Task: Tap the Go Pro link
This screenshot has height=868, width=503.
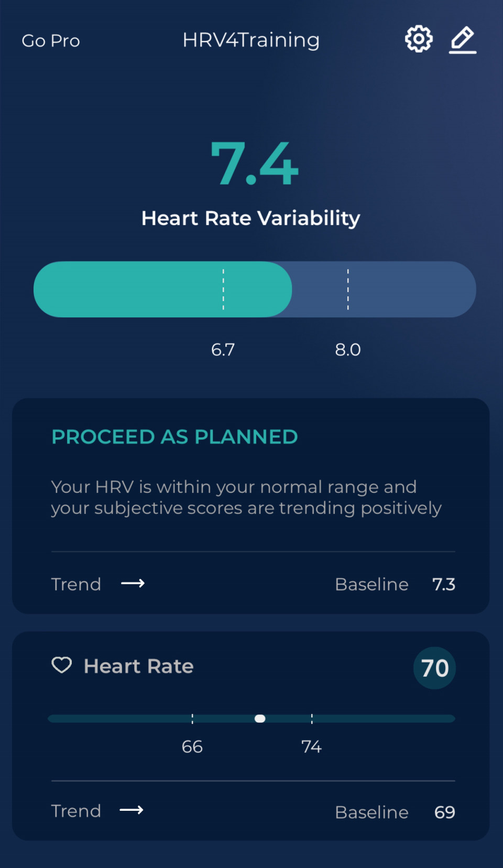Action: coord(51,40)
